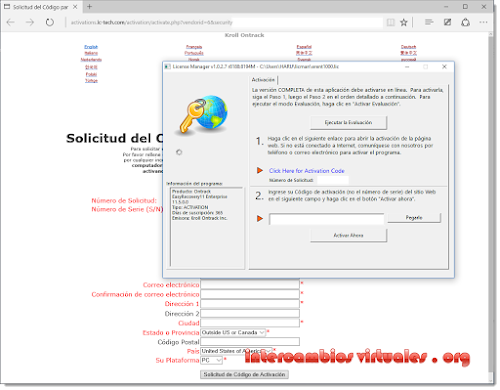Click the Dirección 2 field
Image resolution: width=500 pixels, height=390 pixels.
pos(250,313)
